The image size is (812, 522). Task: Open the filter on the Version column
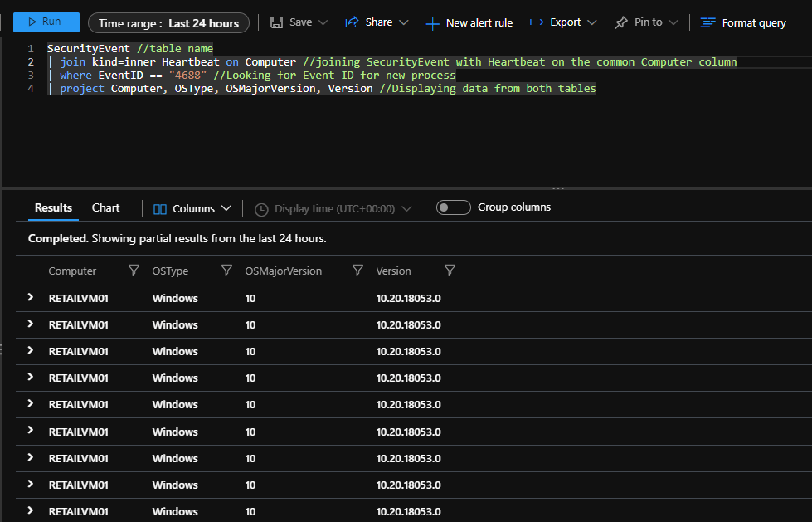(450, 271)
